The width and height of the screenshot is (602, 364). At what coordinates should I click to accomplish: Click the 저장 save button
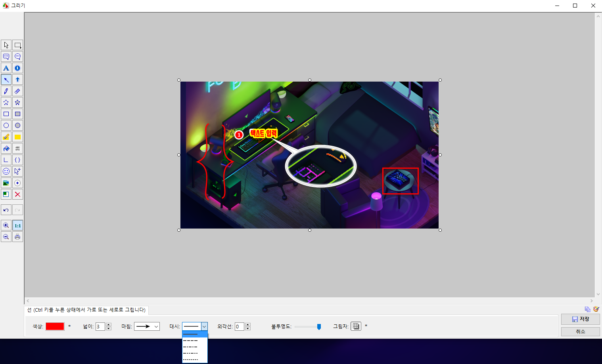pos(581,319)
